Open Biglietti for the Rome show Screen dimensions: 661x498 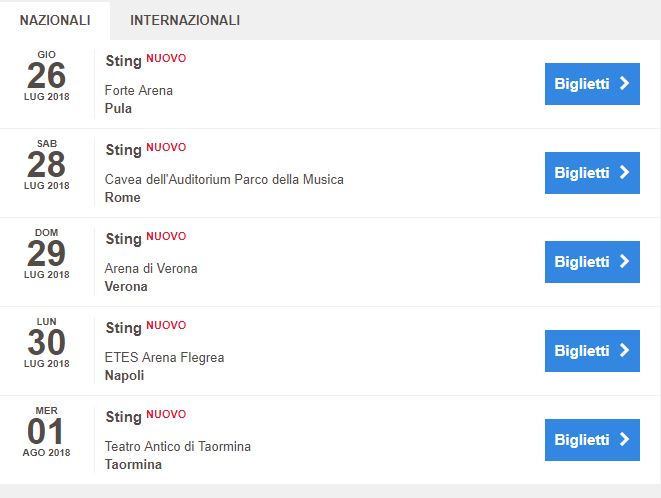pyautogui.click(x=592, y=173)
